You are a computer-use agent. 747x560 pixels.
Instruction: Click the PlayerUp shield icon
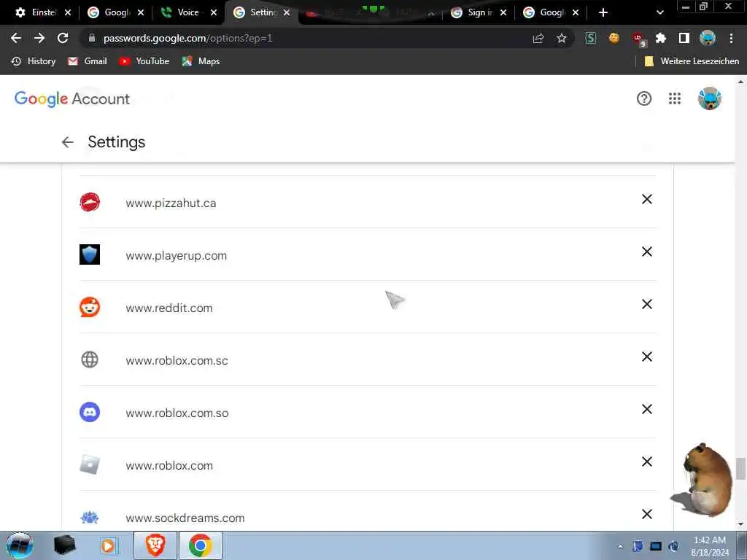(x=90, y=254)
